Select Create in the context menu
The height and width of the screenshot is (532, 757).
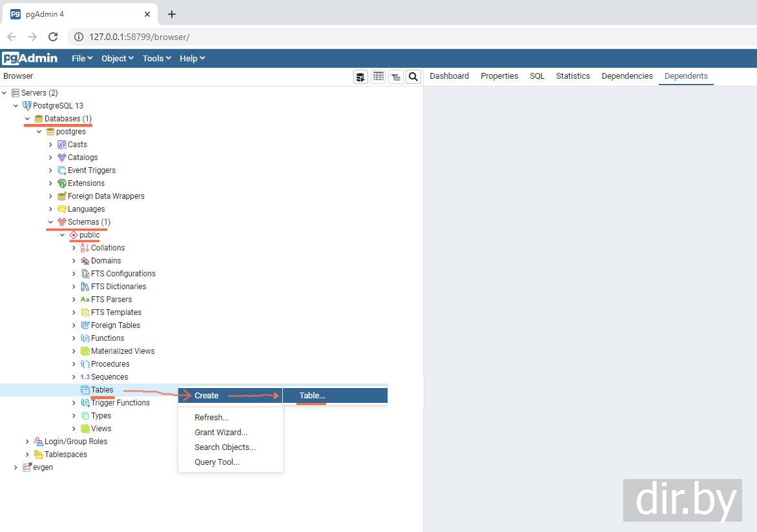tap(231, 395)
